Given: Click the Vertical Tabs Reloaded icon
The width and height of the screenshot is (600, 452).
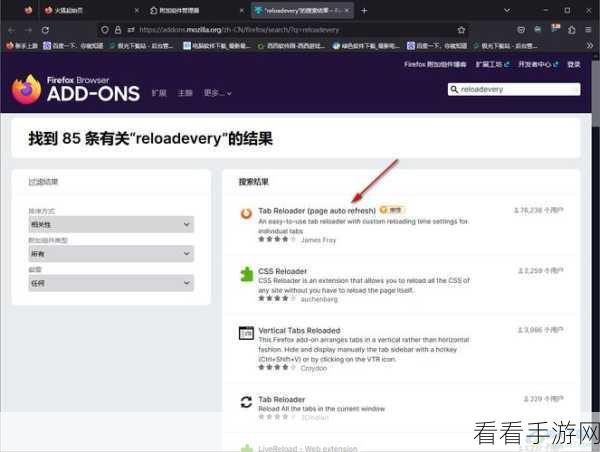Looking at the screenshot, I should (246, 333).
